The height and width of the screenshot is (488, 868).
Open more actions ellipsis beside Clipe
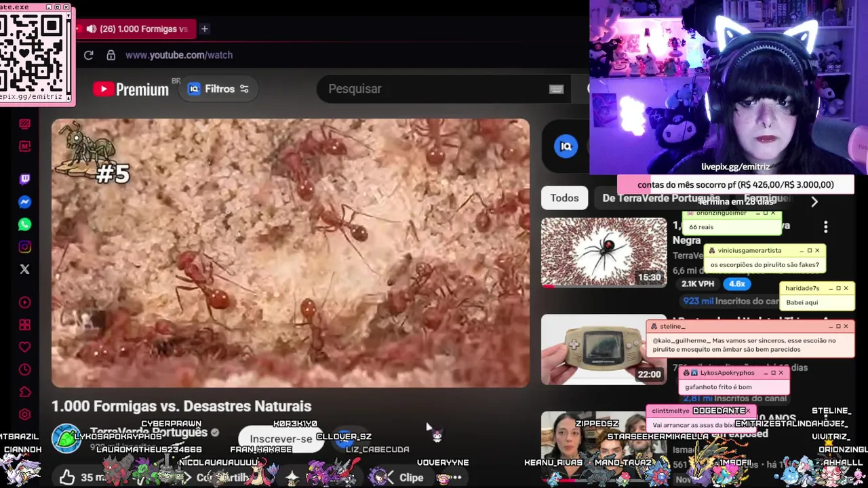[456, 477]
